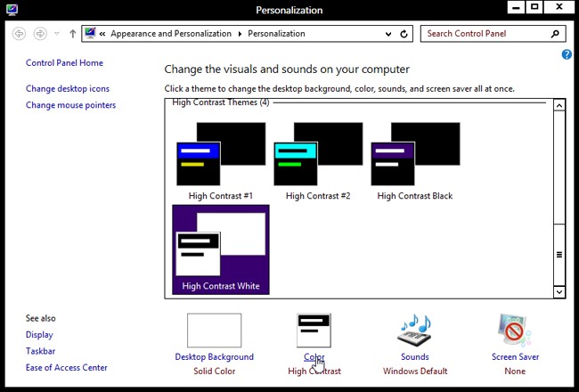Viewport: 579px width, 392px height.
Task: Click the Personalization icon in the address bar
Action: [x=90, y=33]
